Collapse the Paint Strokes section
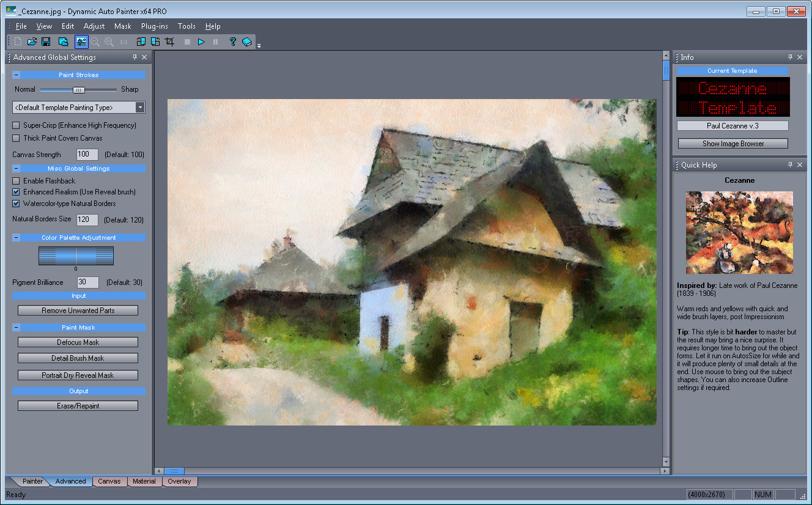 pos(16,75)
